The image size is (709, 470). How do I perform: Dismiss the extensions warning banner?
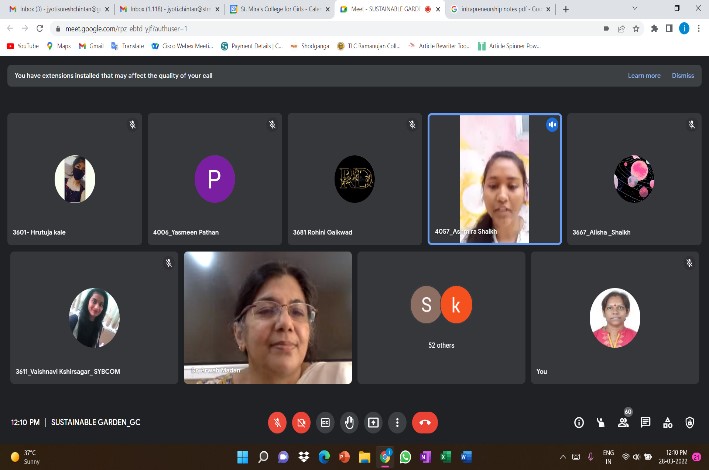(682, 75)
